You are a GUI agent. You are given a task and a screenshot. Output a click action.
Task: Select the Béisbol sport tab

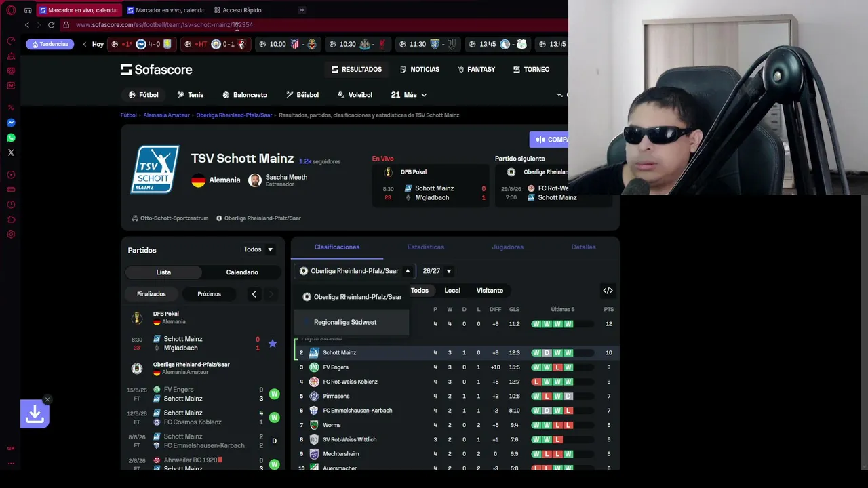point(302,95)
